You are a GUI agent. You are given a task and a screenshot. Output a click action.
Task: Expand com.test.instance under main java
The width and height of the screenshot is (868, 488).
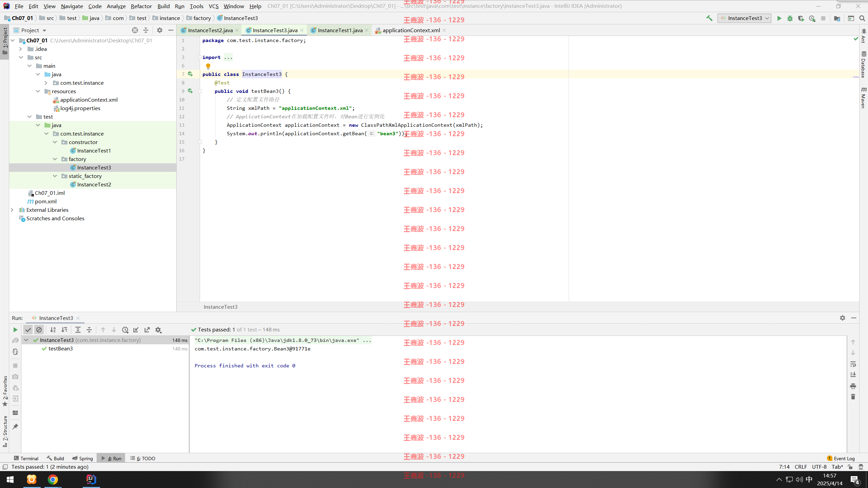(x=46, y=83)
